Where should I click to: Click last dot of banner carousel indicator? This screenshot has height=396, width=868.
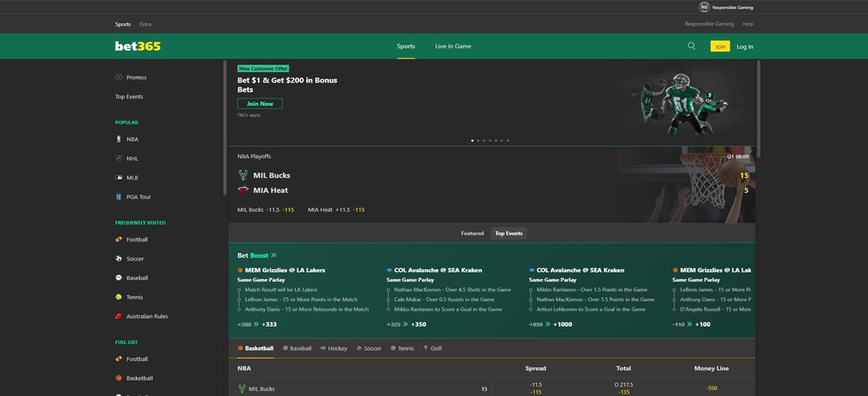click(507, 140)
